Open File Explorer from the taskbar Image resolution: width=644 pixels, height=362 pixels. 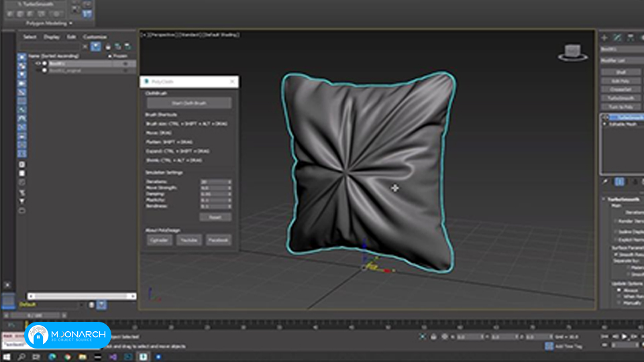pyautogui.click(x=83, y=357)
